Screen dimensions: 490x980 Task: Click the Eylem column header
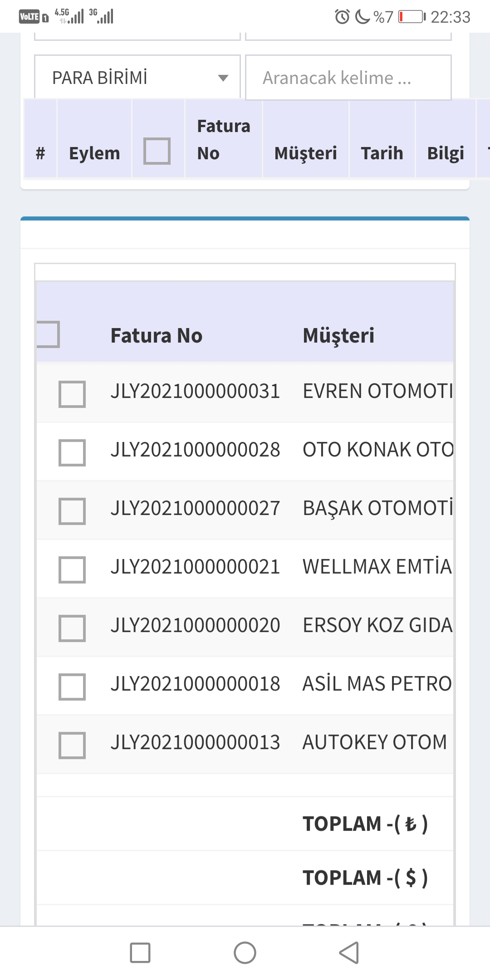(x=94, y=153)
